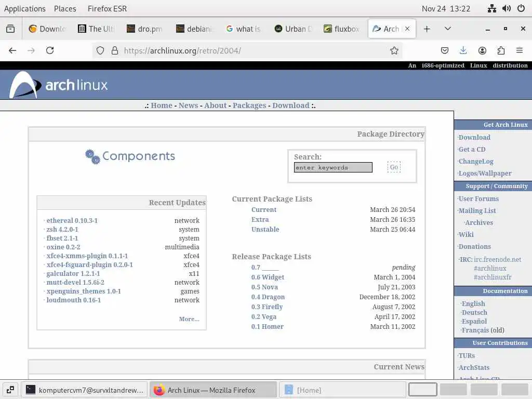Open the News navigation link
Viewport: 532px width, 399px height.
coord(188,105)
